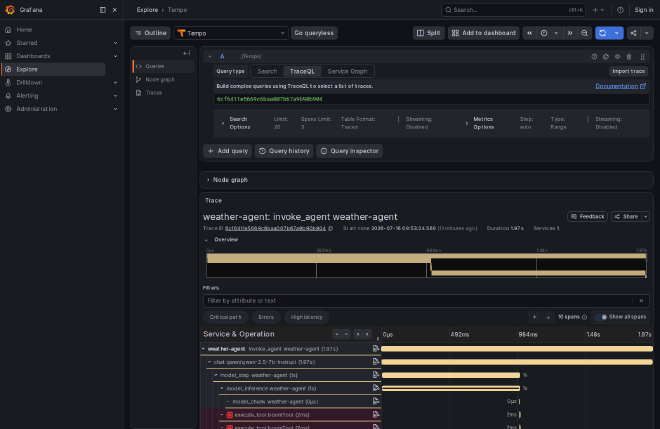Split the Explore pane
Image resolution: width=660 pixels, height=429 pixels.
[x=428, y=33]
